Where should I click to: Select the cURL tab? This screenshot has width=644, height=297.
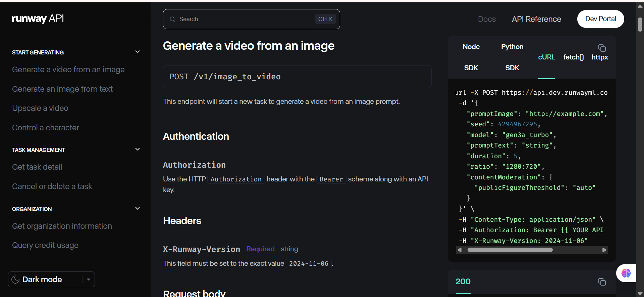point(546,57)
